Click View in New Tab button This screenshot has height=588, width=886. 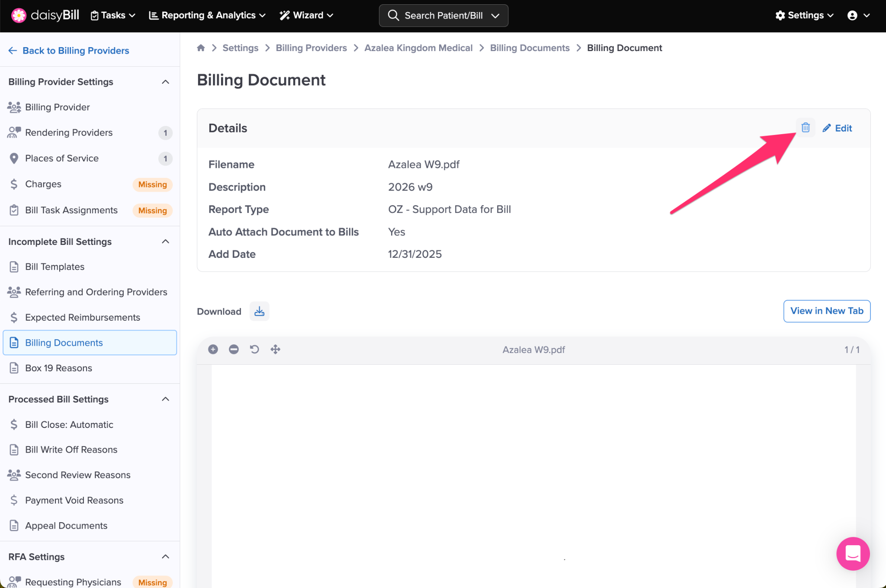pos(826,311)
